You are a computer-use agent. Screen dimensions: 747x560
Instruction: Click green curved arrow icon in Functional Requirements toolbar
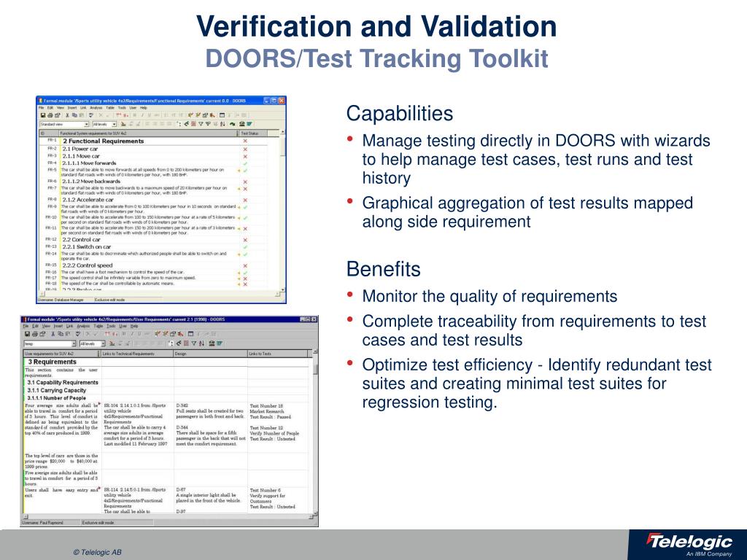tap(232, 124)
